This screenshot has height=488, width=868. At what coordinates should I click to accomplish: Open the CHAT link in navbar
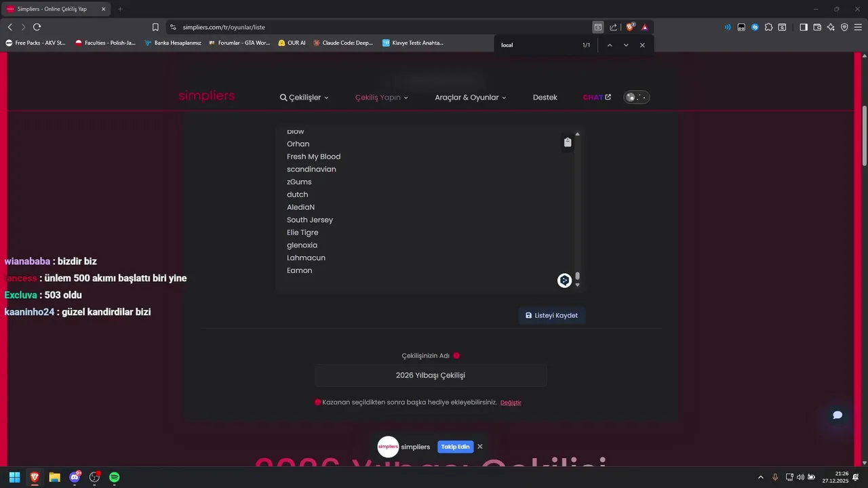pyautogui.click(x=597, y=98)
